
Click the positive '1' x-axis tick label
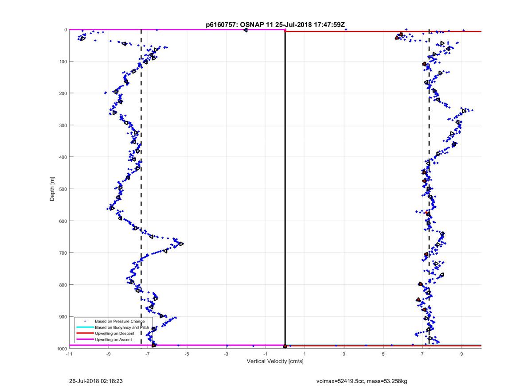[305, 353]
